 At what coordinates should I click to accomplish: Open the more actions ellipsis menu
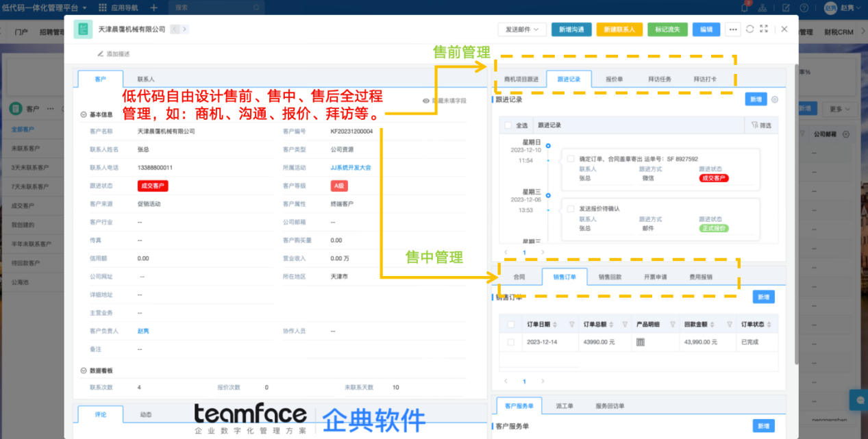733,29
